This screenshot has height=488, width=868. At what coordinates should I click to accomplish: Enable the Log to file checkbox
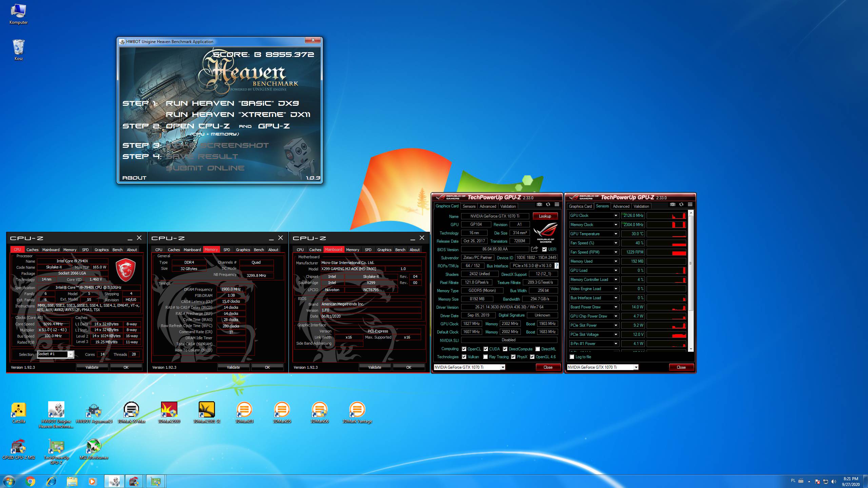[572, 357]
